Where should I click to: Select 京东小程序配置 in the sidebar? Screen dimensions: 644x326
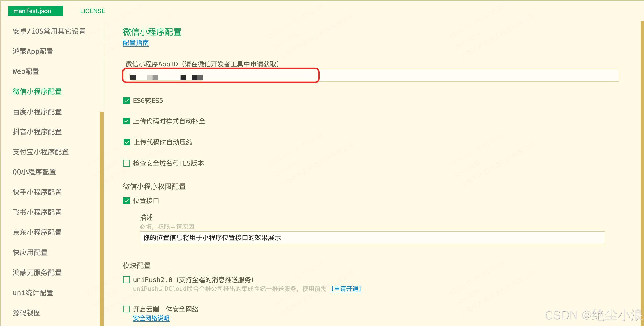[x=37, y=232]
